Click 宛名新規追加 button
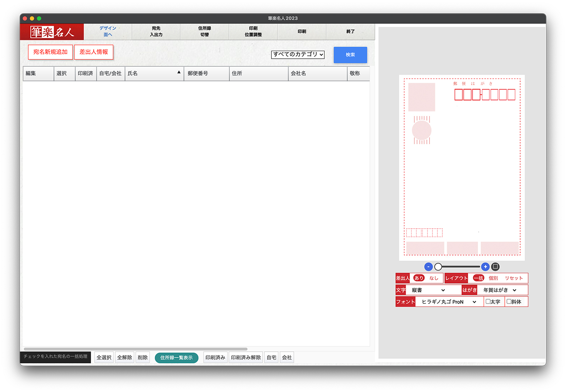566x392 pixels. point(50,52)
